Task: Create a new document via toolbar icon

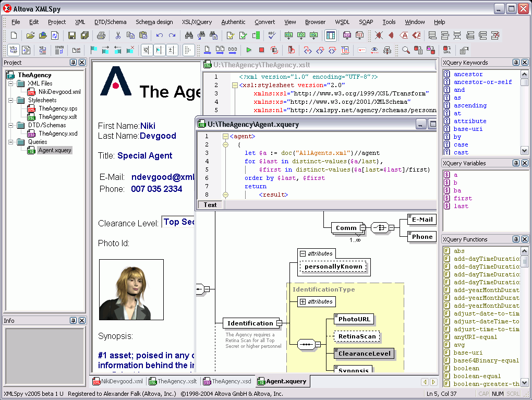Action: 14,35
